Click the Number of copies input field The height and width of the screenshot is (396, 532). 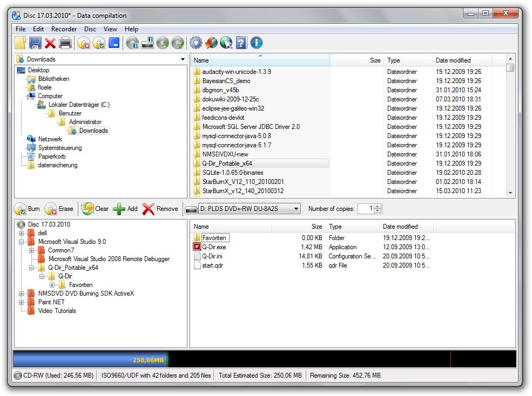(x=365, y=209)
